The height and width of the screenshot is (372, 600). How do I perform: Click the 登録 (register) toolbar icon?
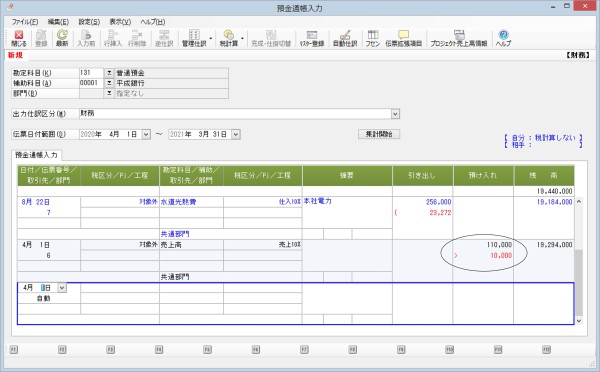[x=41, y=38]
